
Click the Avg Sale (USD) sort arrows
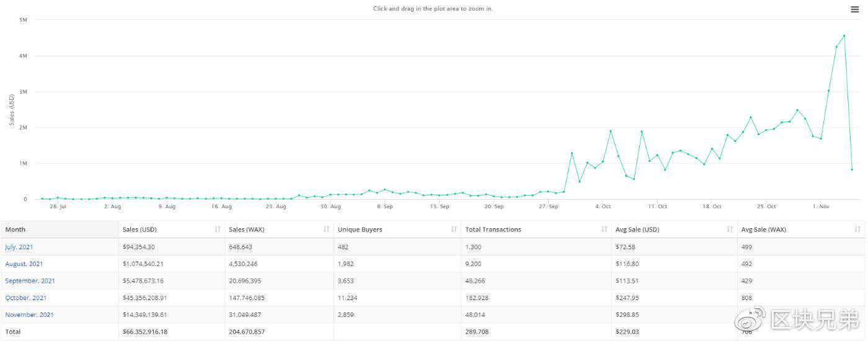pyautogui.click(x=730, y=229)
